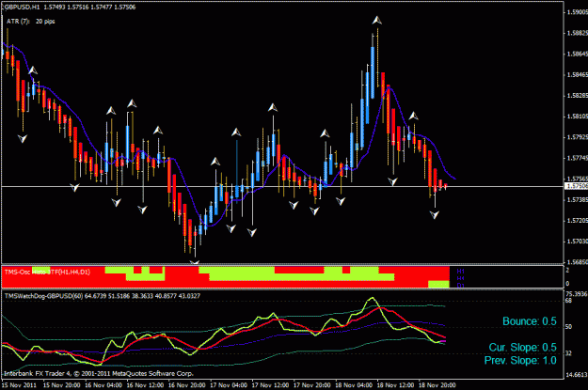The image size is (588, 390).
Task: Click the down fractal arrow below the last candle
Action: tap(435, 214)
